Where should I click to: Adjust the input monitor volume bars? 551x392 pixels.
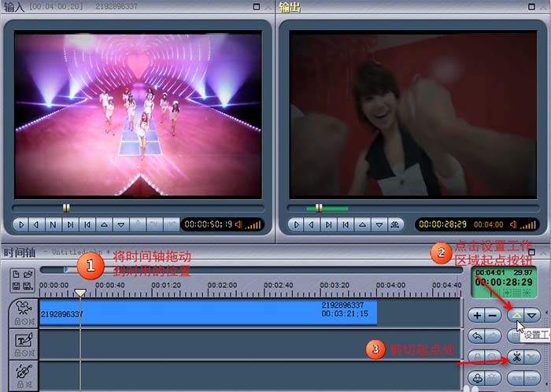(x=253, y=225)
